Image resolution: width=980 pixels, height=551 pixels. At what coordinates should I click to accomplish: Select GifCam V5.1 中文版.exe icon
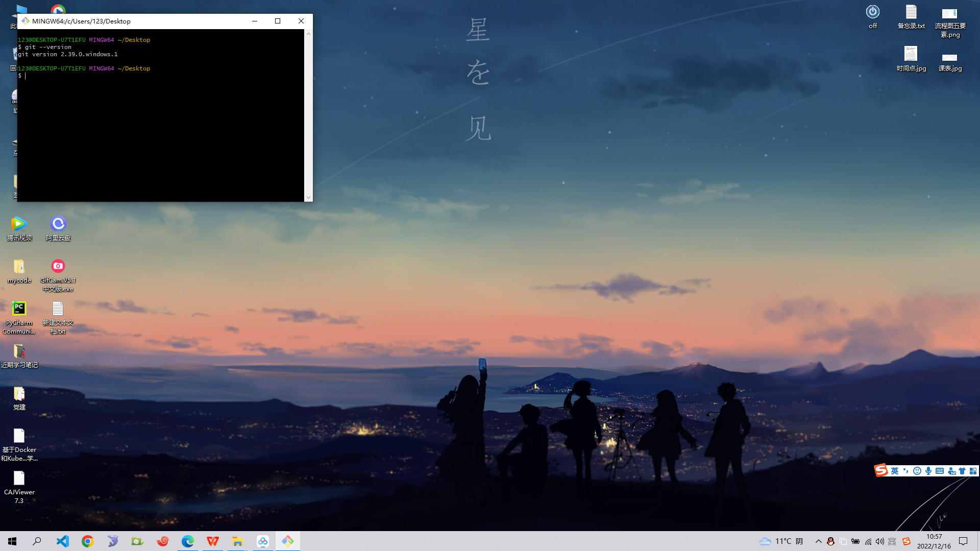pyautogui.click(x=58, y=275)
